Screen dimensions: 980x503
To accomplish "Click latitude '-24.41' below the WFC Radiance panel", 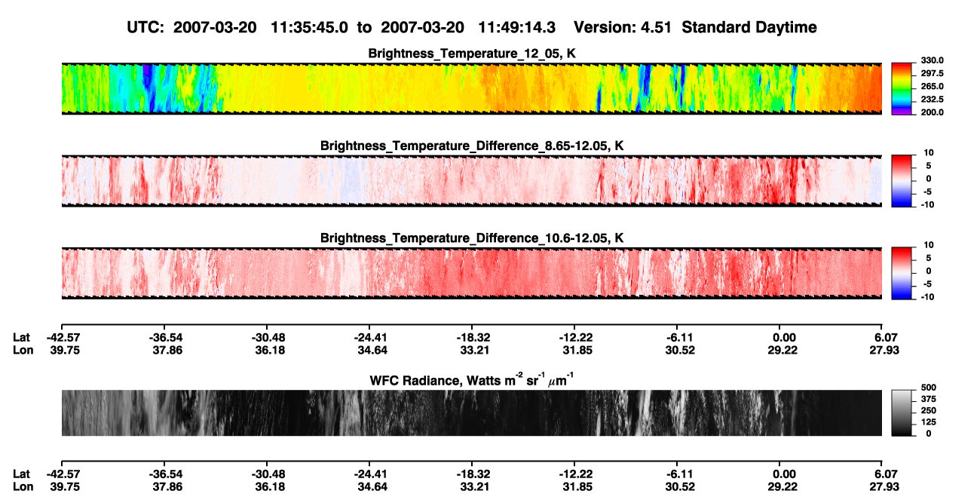I will click(x=370, y=474).
